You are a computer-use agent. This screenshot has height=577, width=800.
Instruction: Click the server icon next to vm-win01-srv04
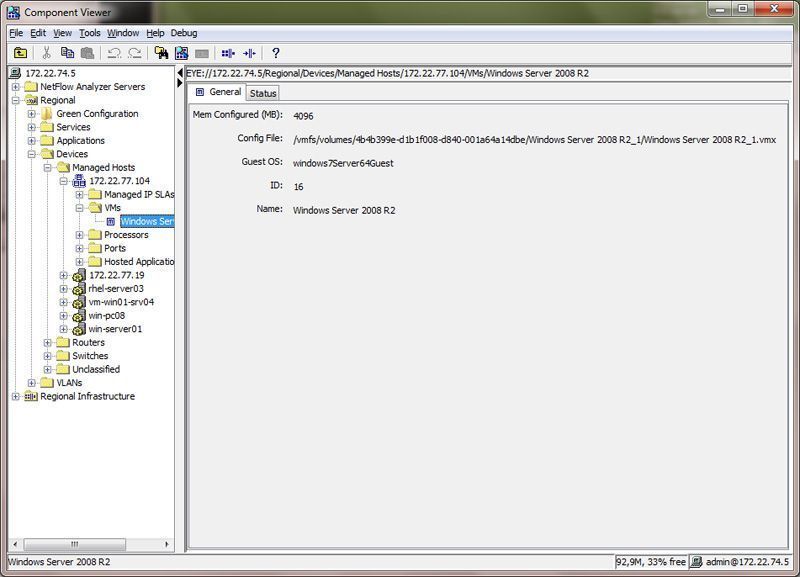(x=79, y=303)
